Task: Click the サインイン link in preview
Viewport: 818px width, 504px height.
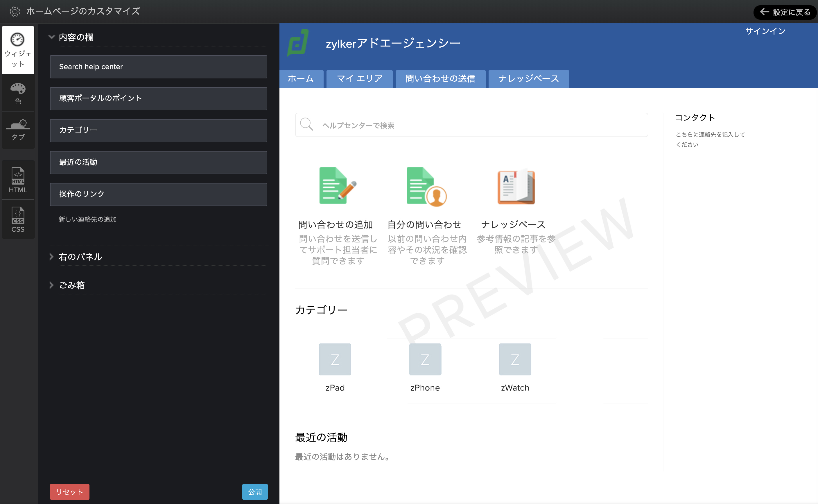Action: 765,31
